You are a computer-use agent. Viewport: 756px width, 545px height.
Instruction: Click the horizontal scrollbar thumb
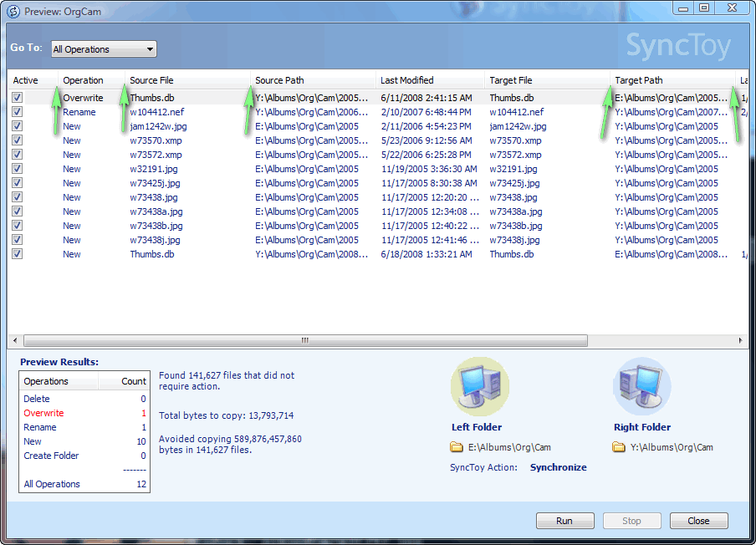(x=306, y=341)
